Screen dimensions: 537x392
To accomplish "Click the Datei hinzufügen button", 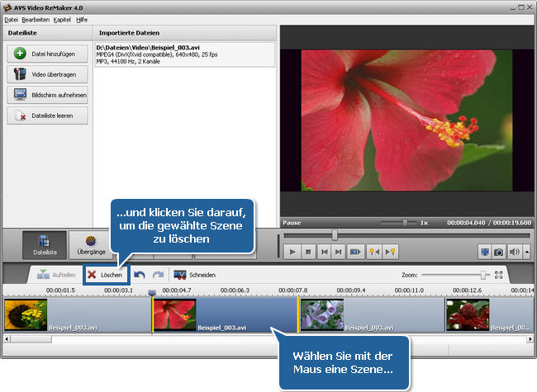I will tap(47, 53).
